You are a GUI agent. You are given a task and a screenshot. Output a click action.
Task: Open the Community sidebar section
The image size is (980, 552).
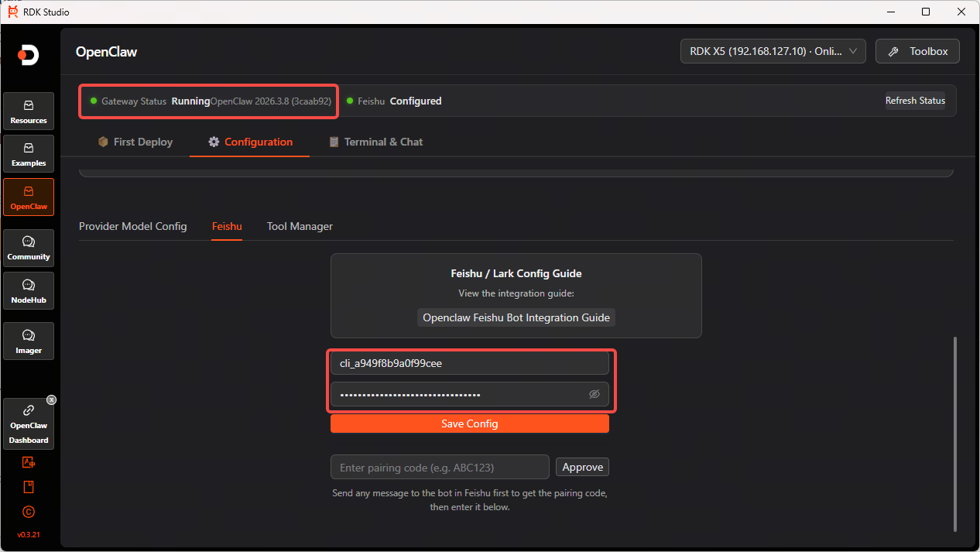pos(29,249)
